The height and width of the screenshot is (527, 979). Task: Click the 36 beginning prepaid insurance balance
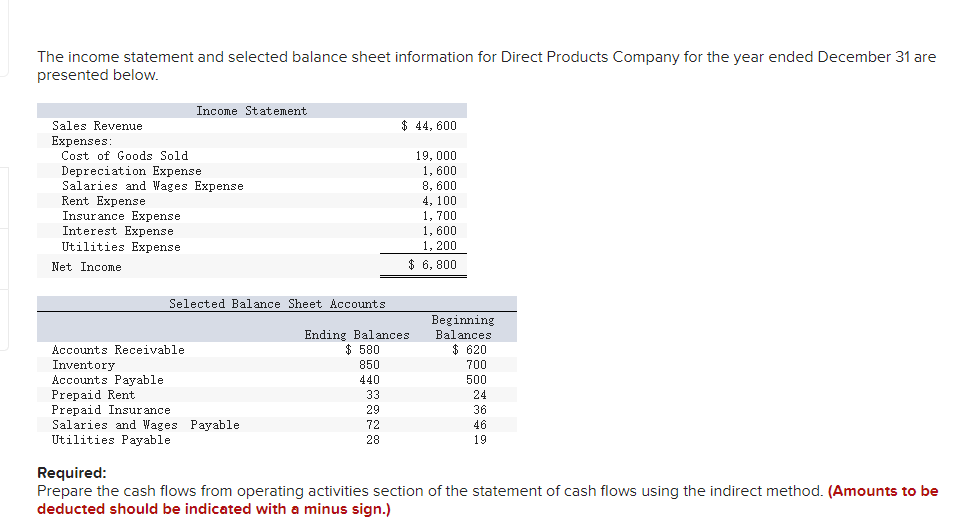pyautogui.click(x=480, y=410)
